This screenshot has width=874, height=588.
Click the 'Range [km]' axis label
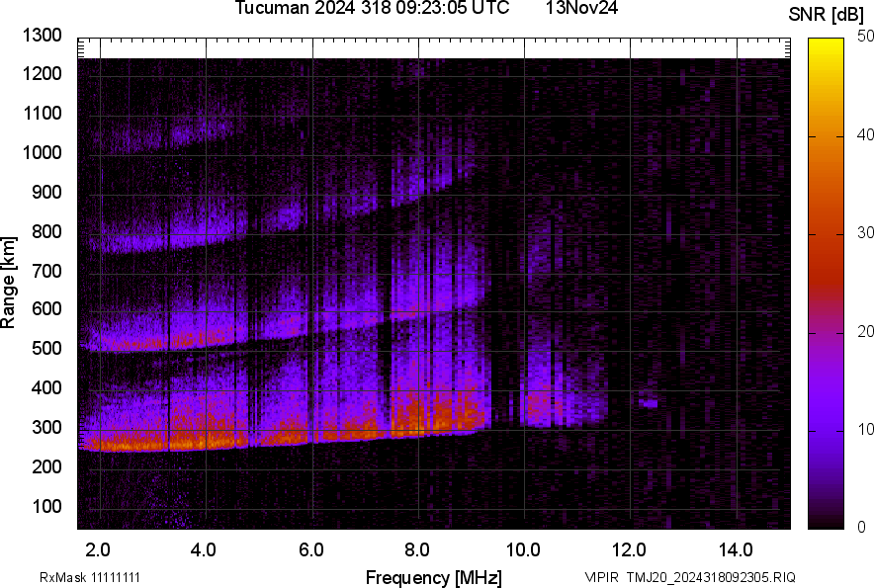[x=8, y=283]
